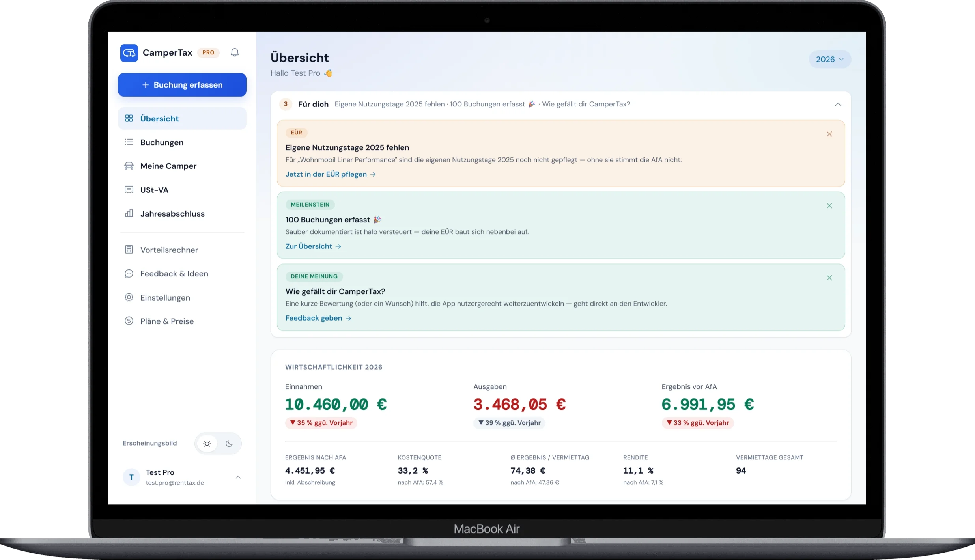Open the USt-VA page
975x560 pixels.
(x=182, y=190)
